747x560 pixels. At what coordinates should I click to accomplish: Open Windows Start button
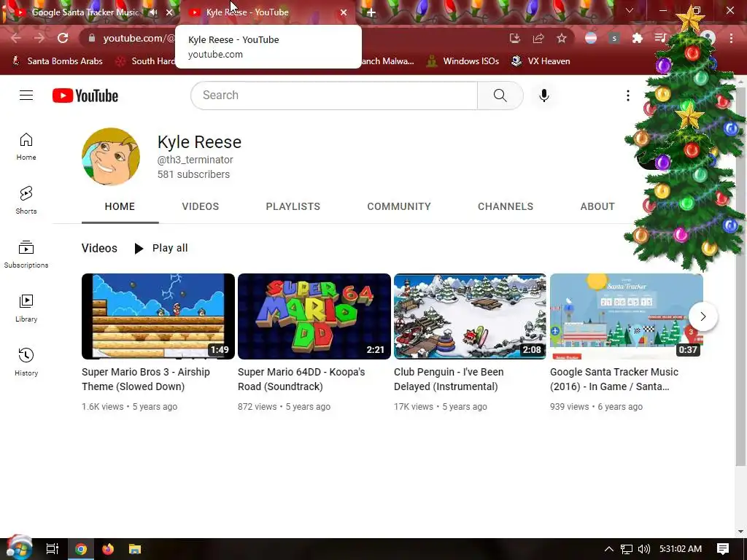19,548
